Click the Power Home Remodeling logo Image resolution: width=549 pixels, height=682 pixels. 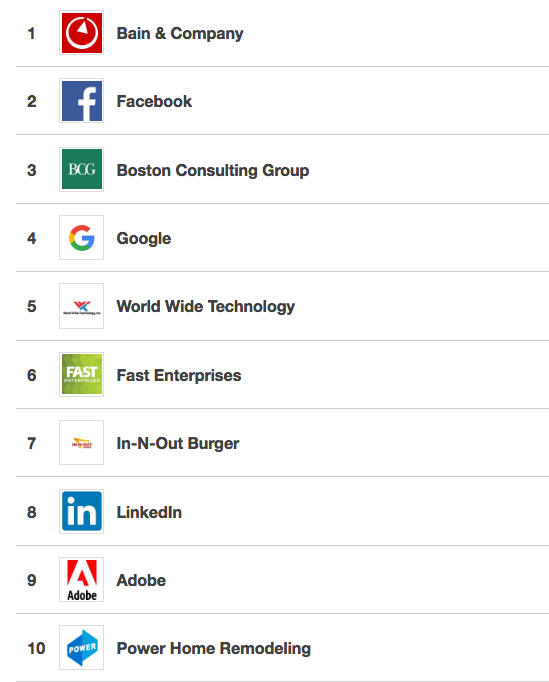[x=81, y=648]
